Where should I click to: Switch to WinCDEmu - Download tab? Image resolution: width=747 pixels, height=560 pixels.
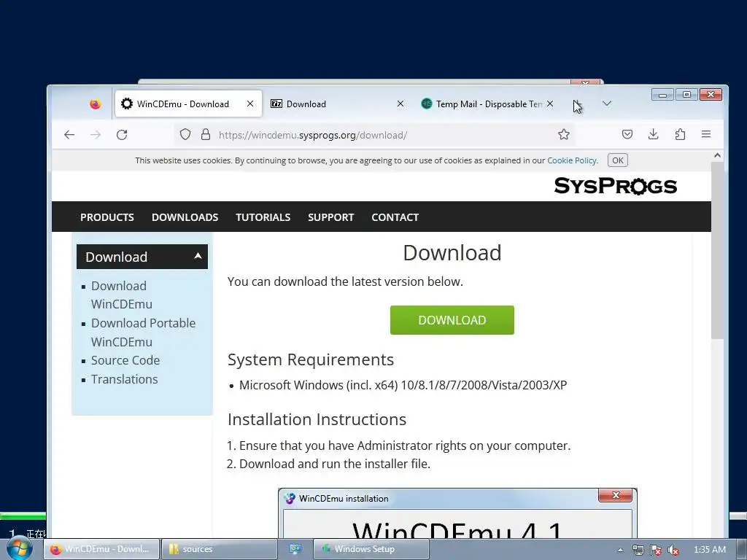[188, 104]
